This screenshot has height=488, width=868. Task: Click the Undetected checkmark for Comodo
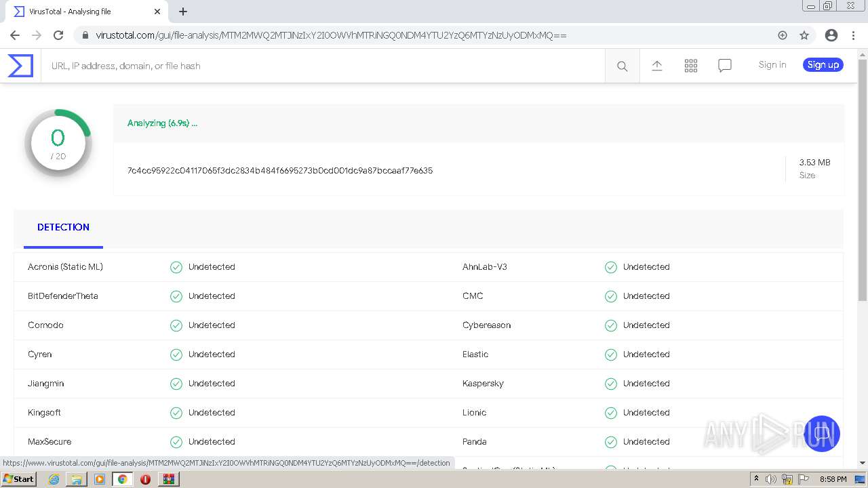coord(176,325)
